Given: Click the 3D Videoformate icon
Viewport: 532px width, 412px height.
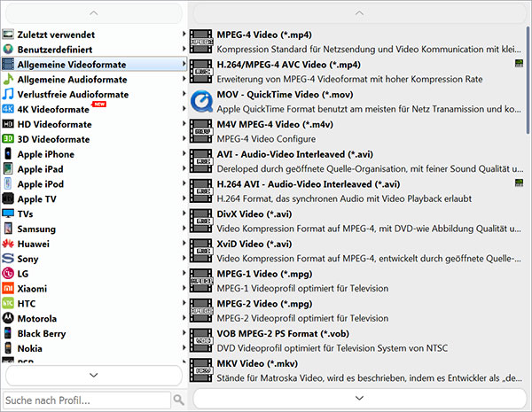Looking at the screenshot, I should click(8, 139).
